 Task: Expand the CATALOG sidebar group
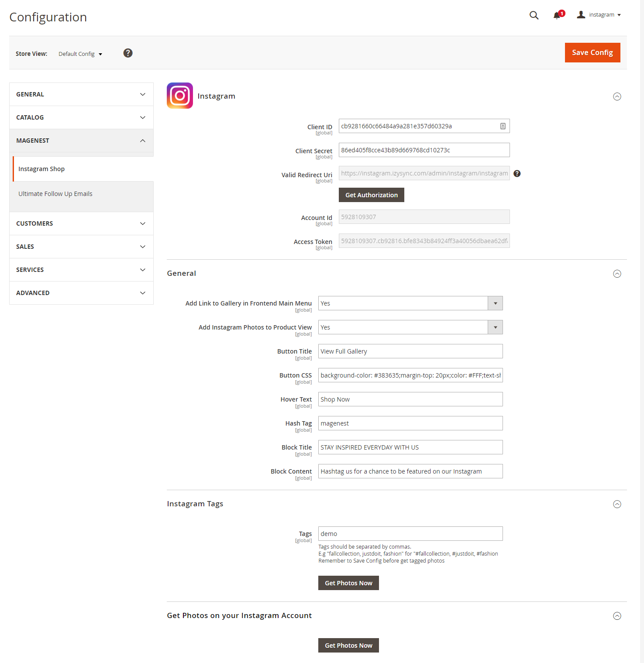click(81, 117)
